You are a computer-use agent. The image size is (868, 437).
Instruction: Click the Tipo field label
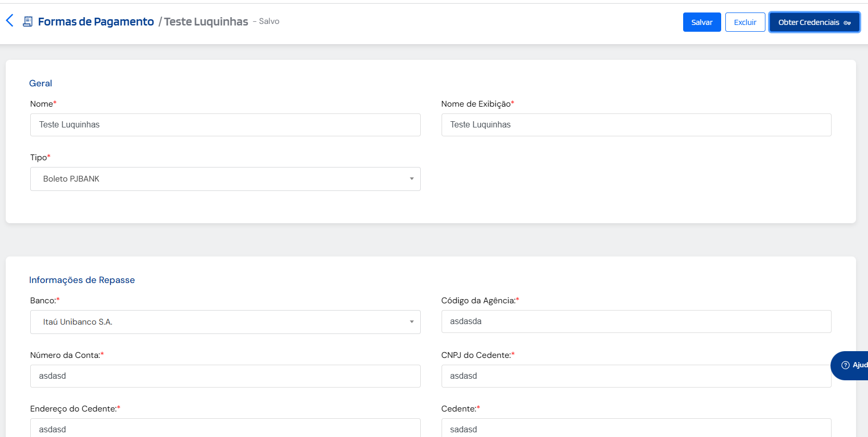pyautogui.click(x=40, y=157)
